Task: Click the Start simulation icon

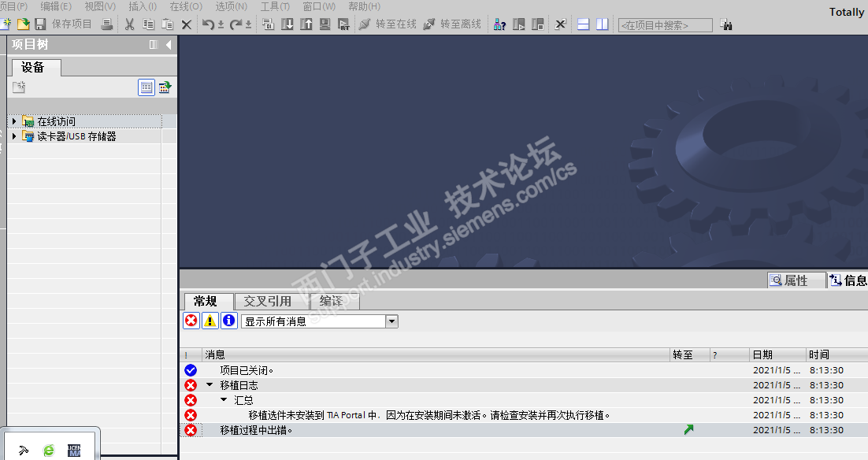Action: pos(325,24)
